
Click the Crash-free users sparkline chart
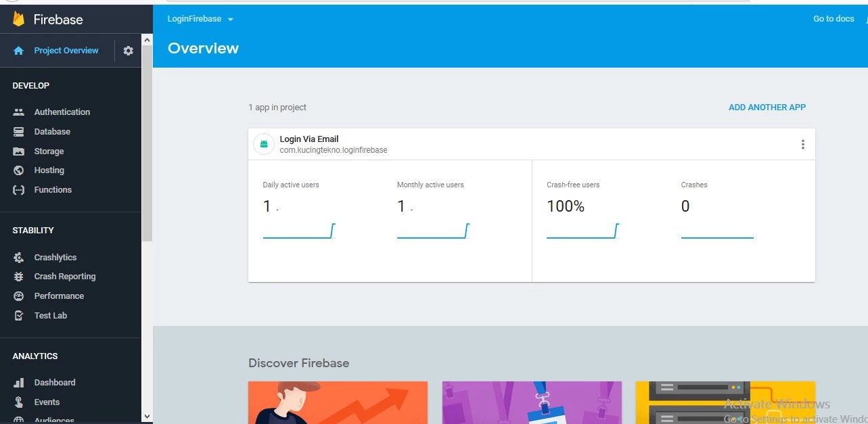point(583,231)
